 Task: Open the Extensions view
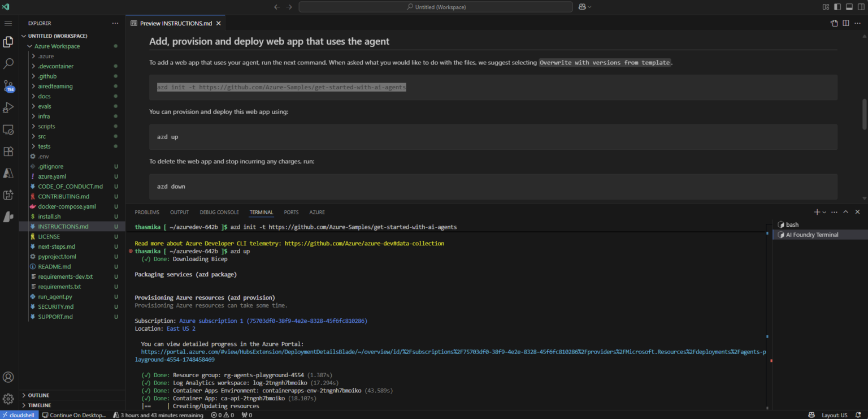pyautogui.click(x=8, y=151)
